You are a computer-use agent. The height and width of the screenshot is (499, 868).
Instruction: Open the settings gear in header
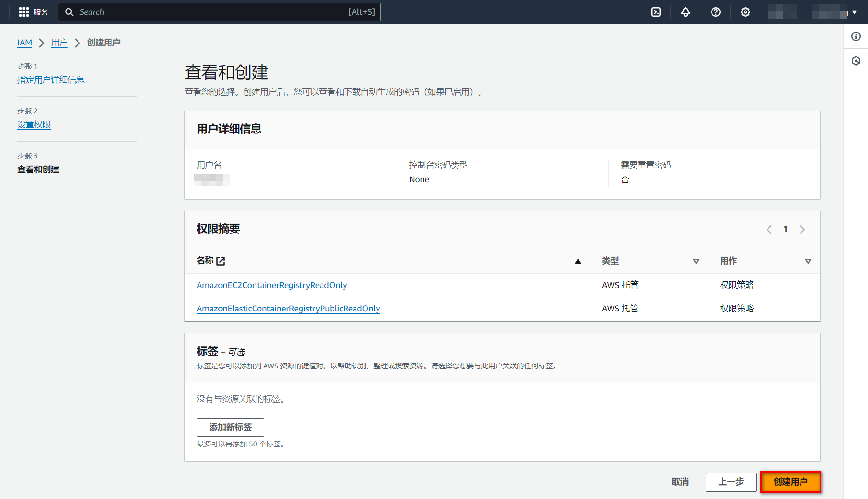point(745,12)
